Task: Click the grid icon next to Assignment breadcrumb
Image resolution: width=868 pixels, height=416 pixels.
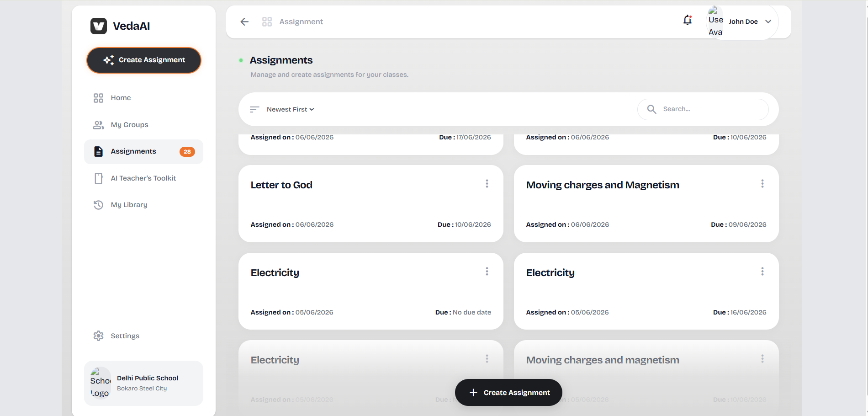Action: [267, 21]
